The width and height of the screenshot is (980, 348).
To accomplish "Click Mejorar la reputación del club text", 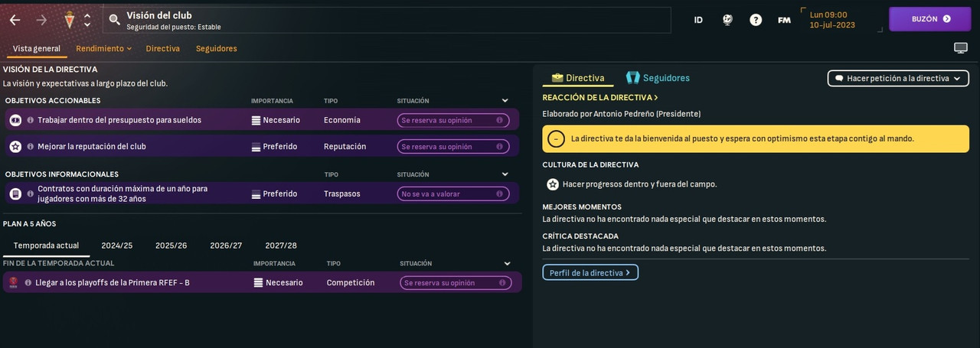I will click(x=92, y=146).
